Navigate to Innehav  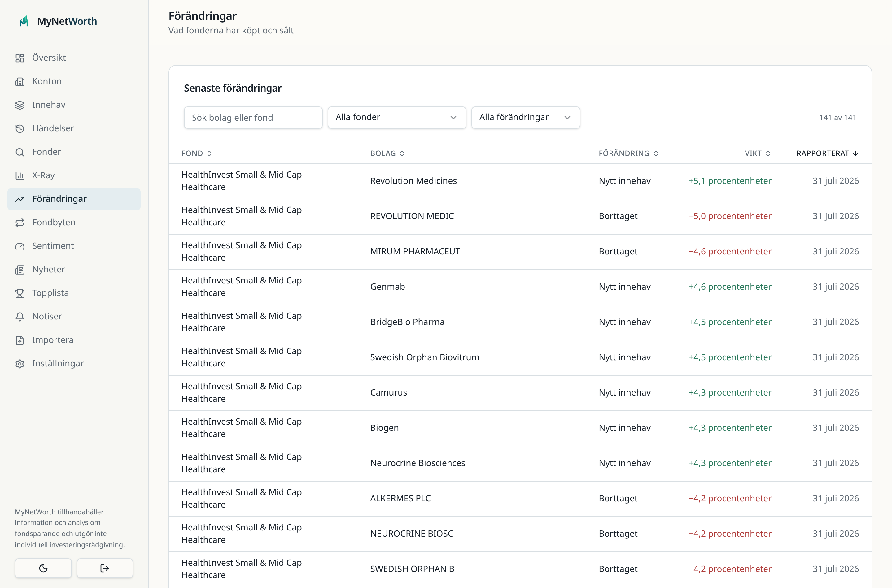[74, 105]
